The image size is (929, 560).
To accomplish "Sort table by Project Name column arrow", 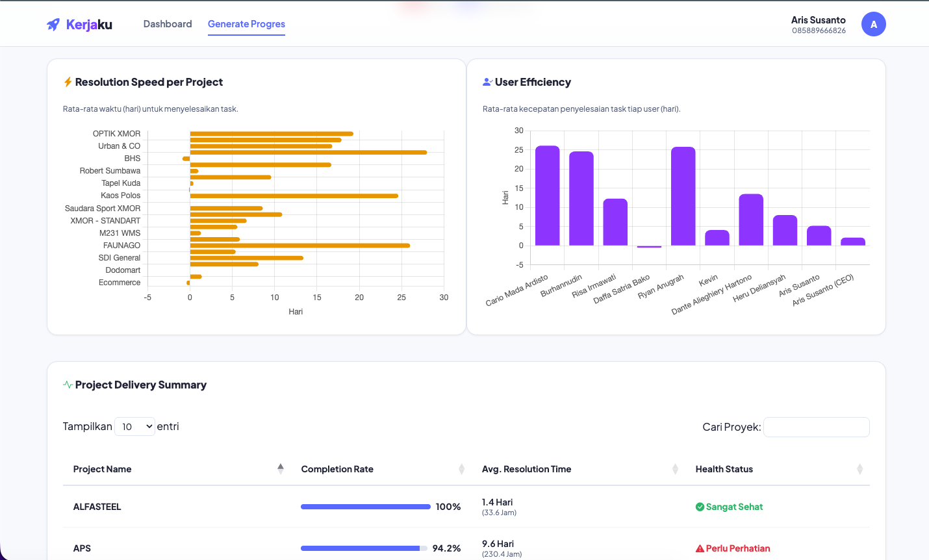I will [x=281, y=468].
